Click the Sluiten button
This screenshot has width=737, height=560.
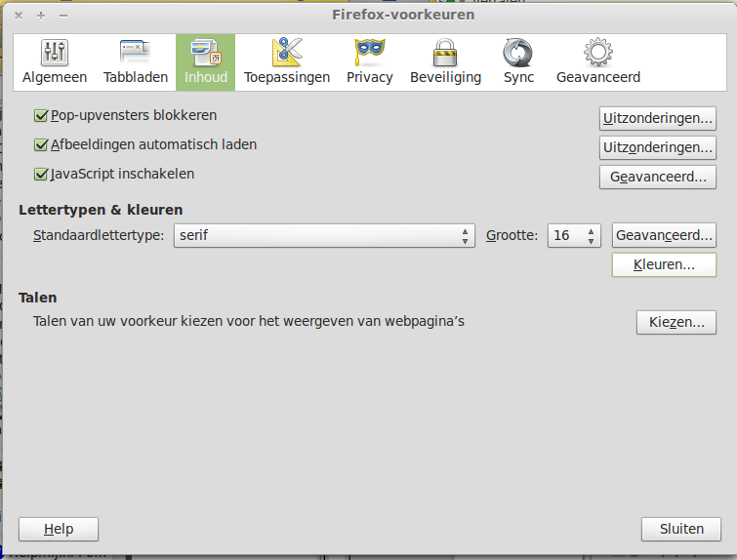click(x=681, y=529)
